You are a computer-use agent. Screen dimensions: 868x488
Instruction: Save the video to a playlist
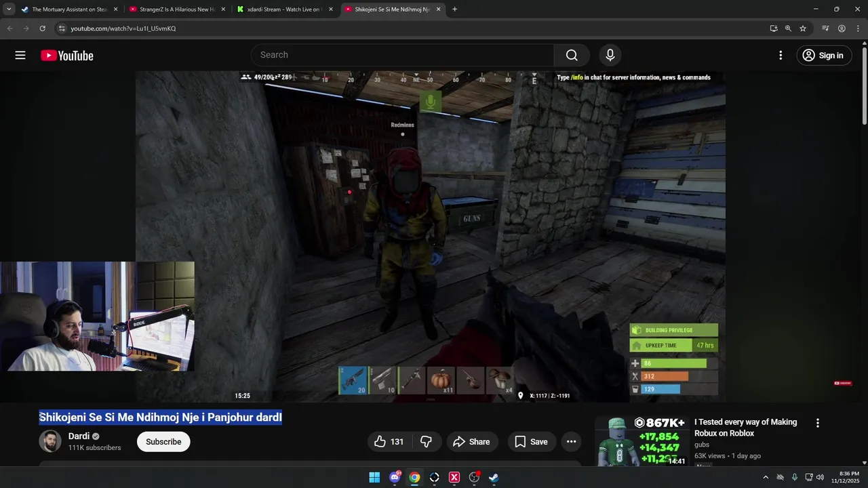pyautogui.click(x=531, y=442)
